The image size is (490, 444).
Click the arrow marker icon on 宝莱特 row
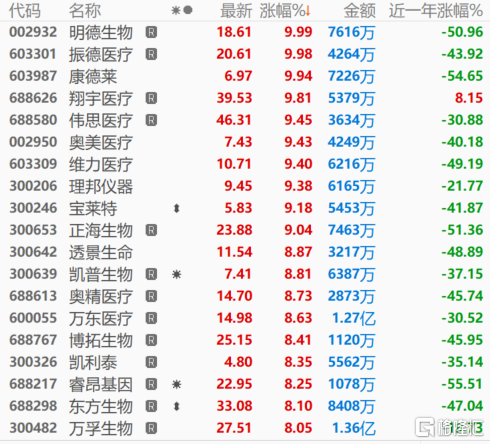pyautogui.click(x=177, y=209)
